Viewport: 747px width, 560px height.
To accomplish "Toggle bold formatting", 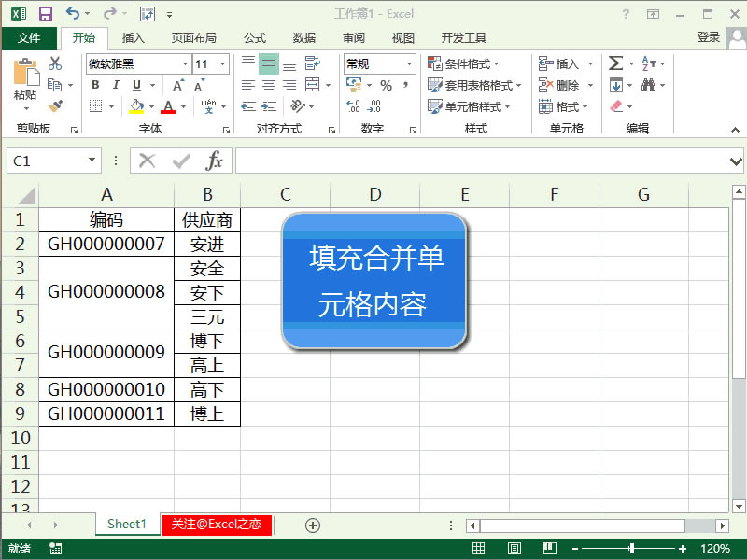I will tap(96, 84).
